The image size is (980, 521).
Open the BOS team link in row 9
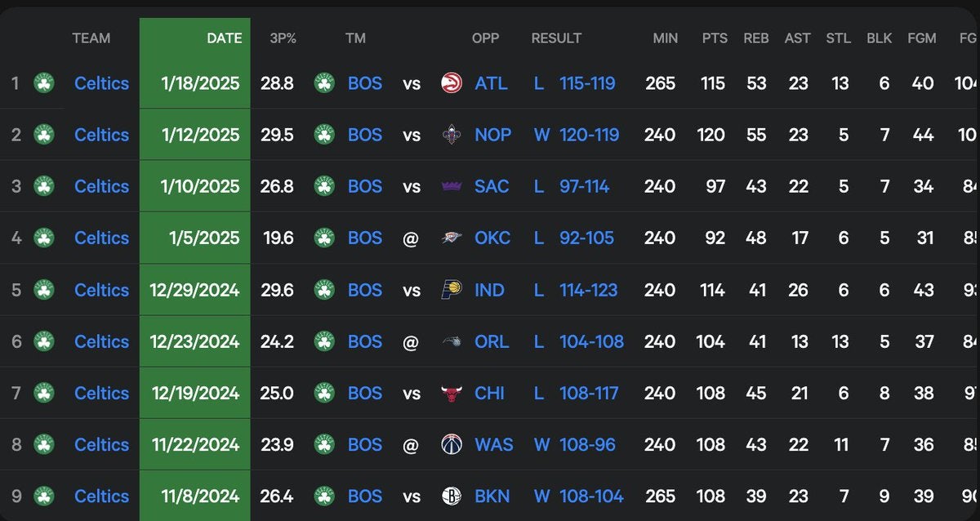[x=364, y=496]
